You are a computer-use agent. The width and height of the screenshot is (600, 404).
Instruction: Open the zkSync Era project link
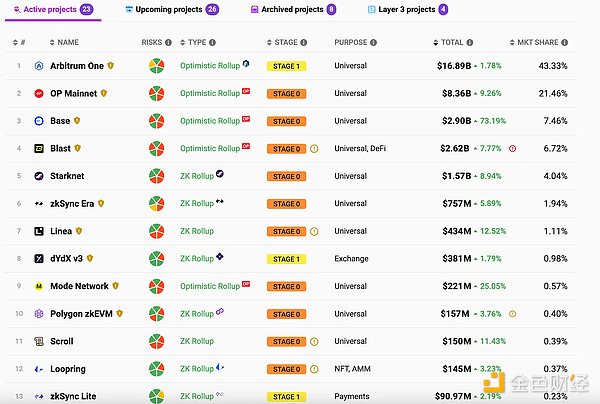72,203
